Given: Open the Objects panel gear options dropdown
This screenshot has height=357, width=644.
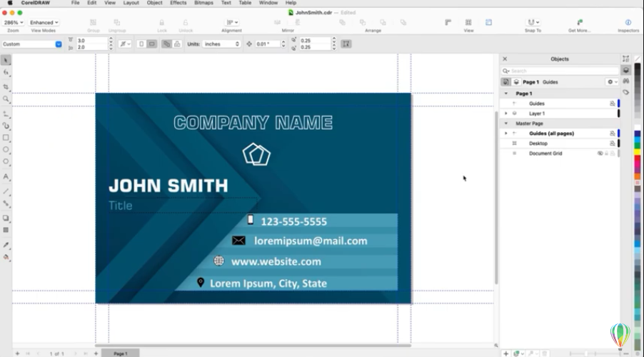Looking at the screenshot, I should pyautogui.click(x=613, y=82).
